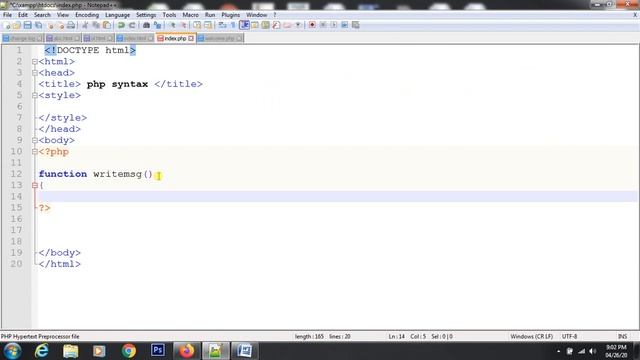Collapse the html tag fold on line 2
Screen dimensions: 640x360
click(x=35, y=62)
